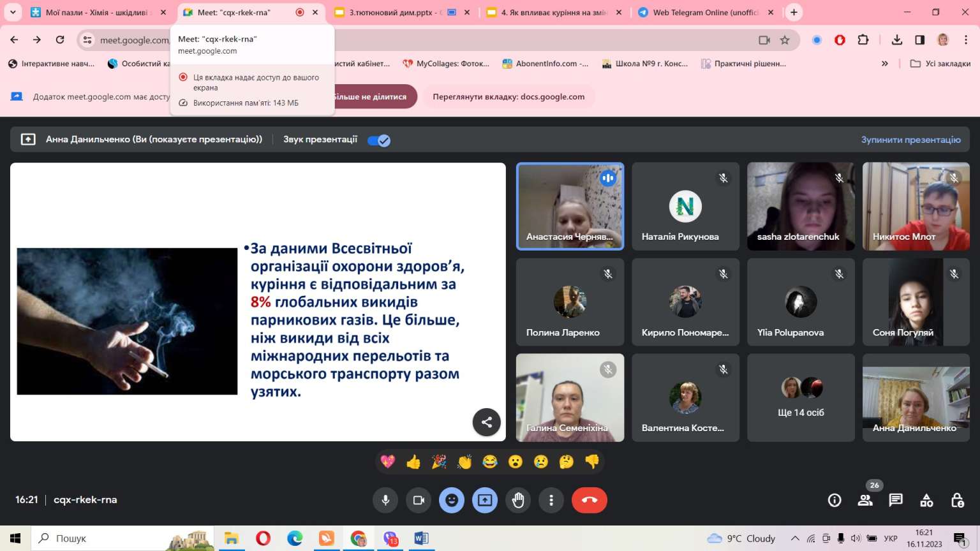Viewport: 980px width, 551px height.
Task: Open browser extensions puzzle icon
Action: click(x=863, y=40)
